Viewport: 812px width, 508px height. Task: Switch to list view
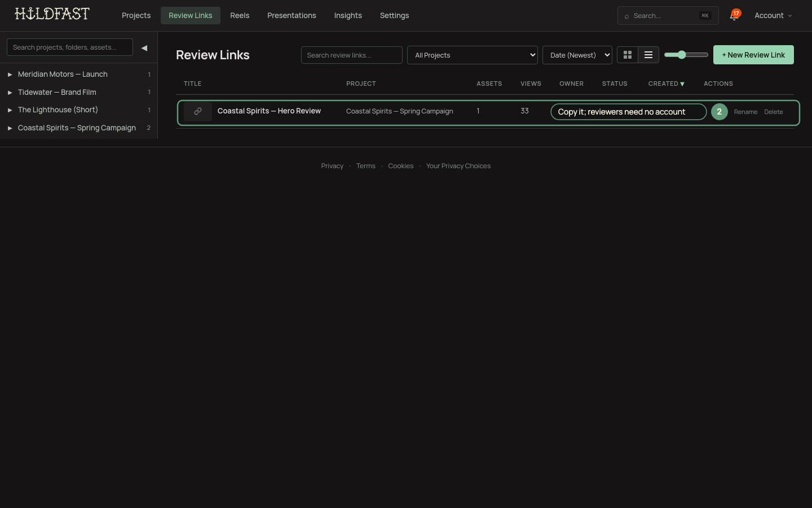(x=648, y=55)
